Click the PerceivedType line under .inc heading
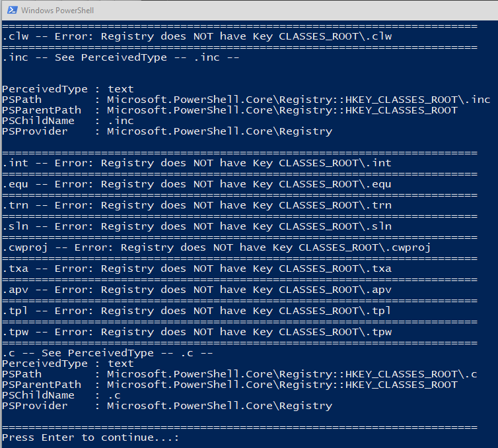Viewport: 498px width, 448px height. click(x=67, y=89)
